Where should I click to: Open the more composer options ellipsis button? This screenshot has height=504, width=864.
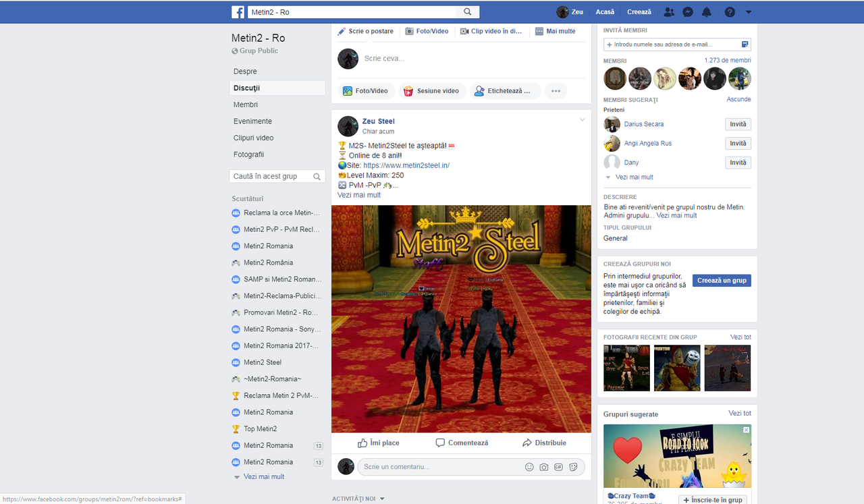(556, 91)
